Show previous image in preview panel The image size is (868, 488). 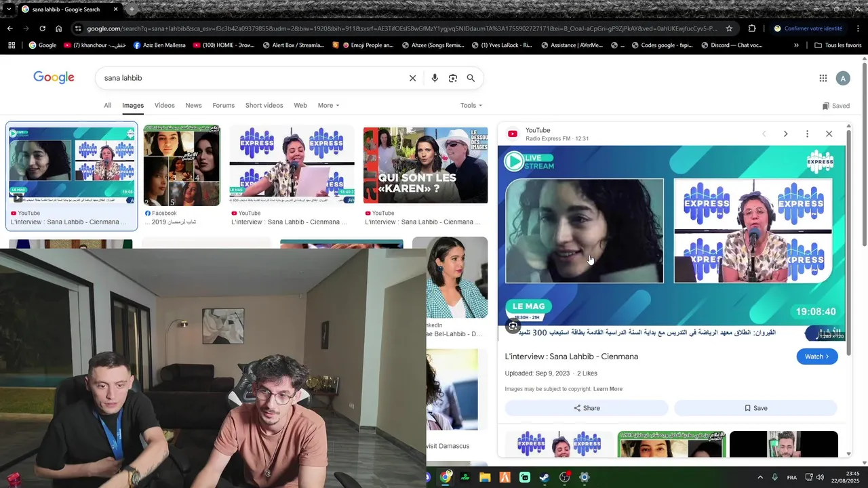[764, 134]
